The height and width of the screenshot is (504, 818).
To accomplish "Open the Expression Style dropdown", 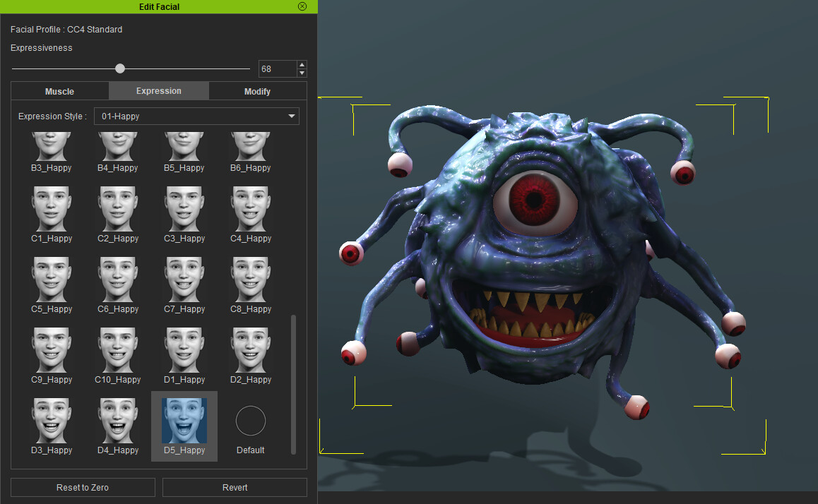I will (196, 116).
